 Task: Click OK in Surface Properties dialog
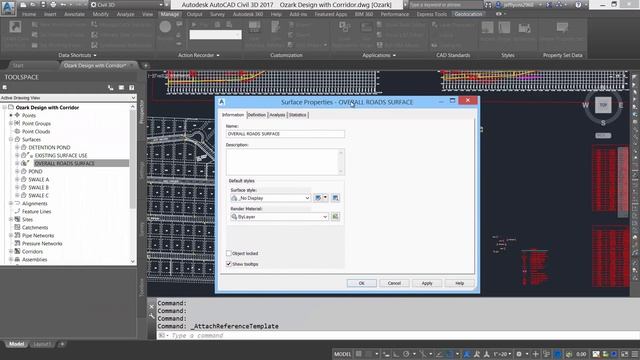coord(362,283)
